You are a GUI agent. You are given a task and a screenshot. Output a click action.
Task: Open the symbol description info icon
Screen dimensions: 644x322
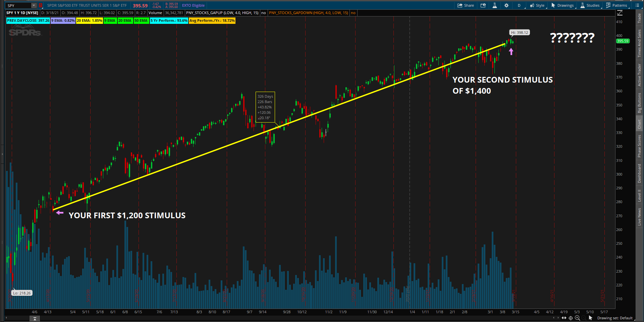[483, 5]
